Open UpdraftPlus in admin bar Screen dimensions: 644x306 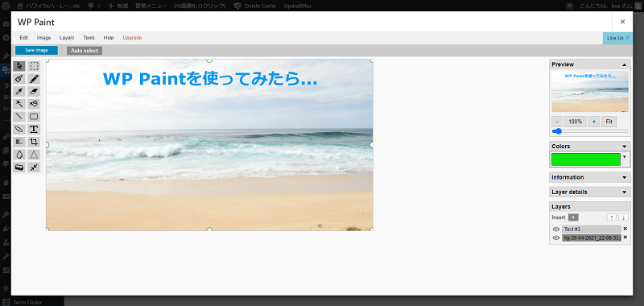pyautogui.click(x=299, y=6)
